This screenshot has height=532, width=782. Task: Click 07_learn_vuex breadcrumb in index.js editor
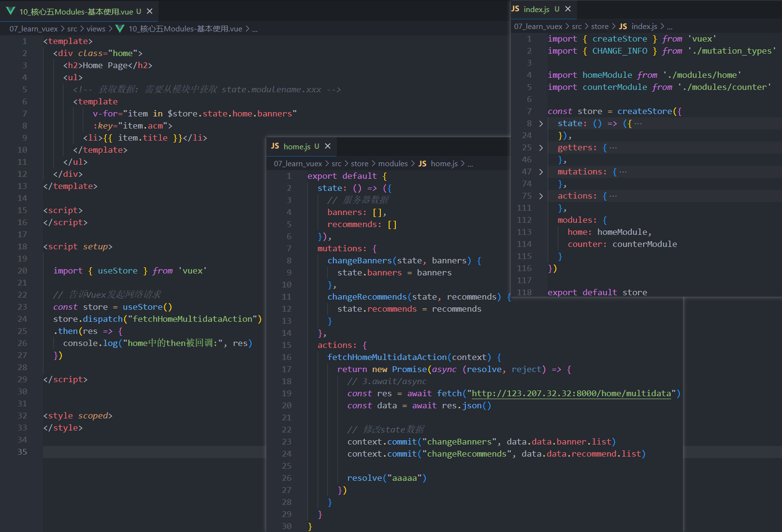[x=538, y=27]
